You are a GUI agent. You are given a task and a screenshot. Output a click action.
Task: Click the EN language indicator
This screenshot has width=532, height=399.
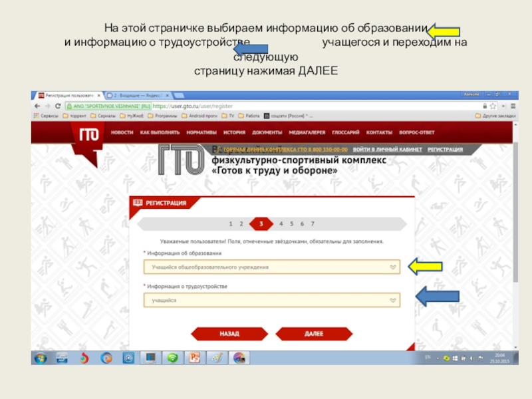tap(428, 357)
